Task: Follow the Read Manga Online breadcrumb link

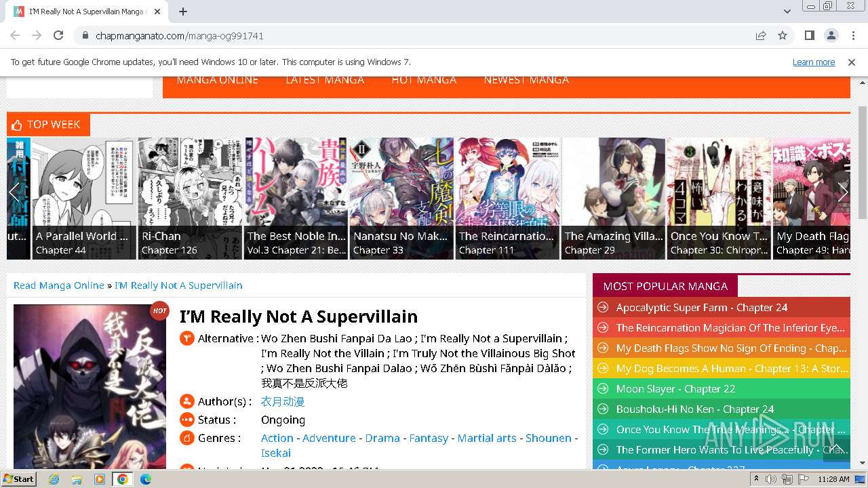Action: tap(59, 285)
